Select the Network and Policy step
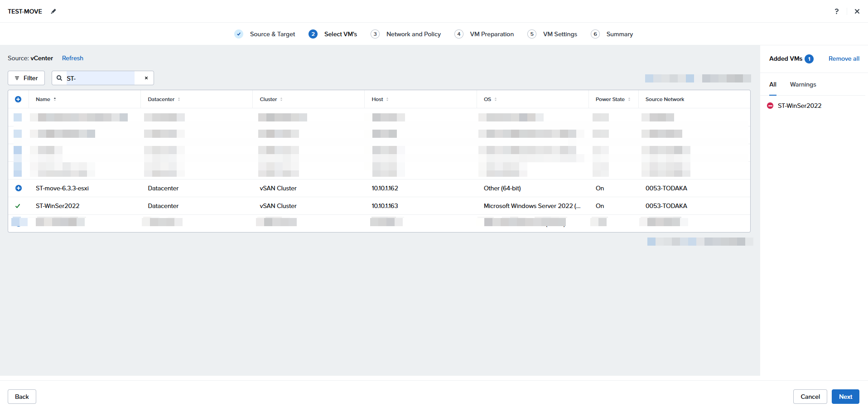This screenshot has height=412, width=868. 405,34
